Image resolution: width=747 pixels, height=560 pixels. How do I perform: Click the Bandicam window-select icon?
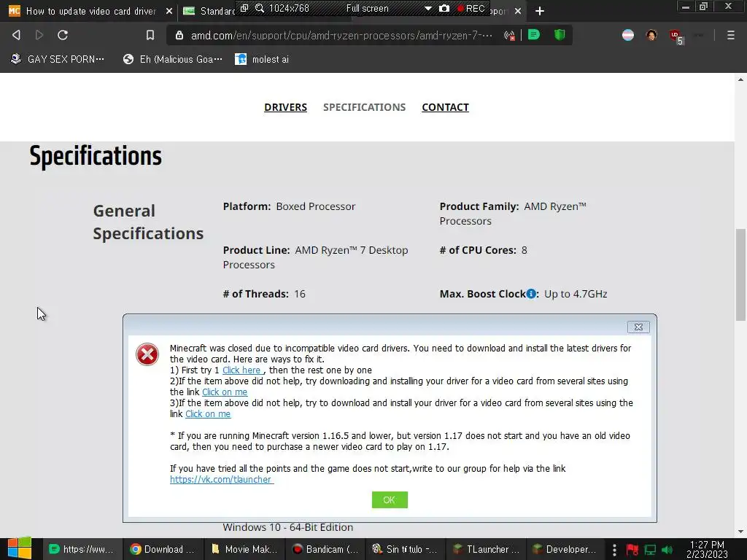244,8
